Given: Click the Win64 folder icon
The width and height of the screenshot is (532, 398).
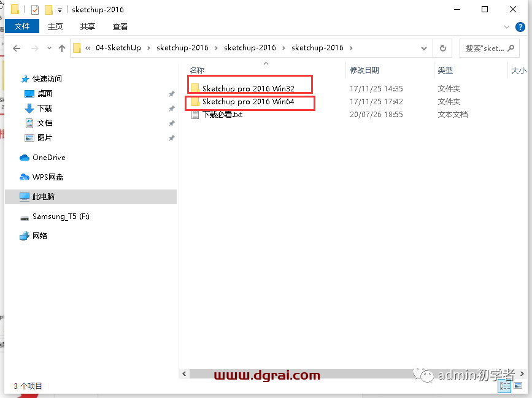Looking at the screenshot, I should pos(195,101).
